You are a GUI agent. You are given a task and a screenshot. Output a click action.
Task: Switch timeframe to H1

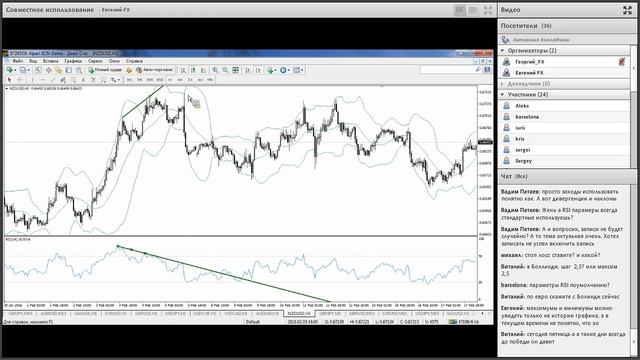click(x=170, y=80)
